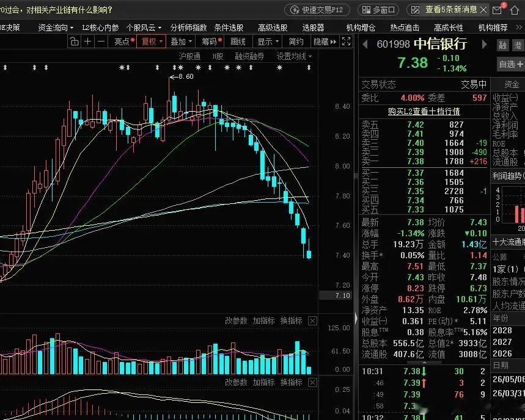Viewport: 525px width, 420px height.
Task: Click 换指标 in volume panel
Action: pyautogui.click(x=291, y=321)
